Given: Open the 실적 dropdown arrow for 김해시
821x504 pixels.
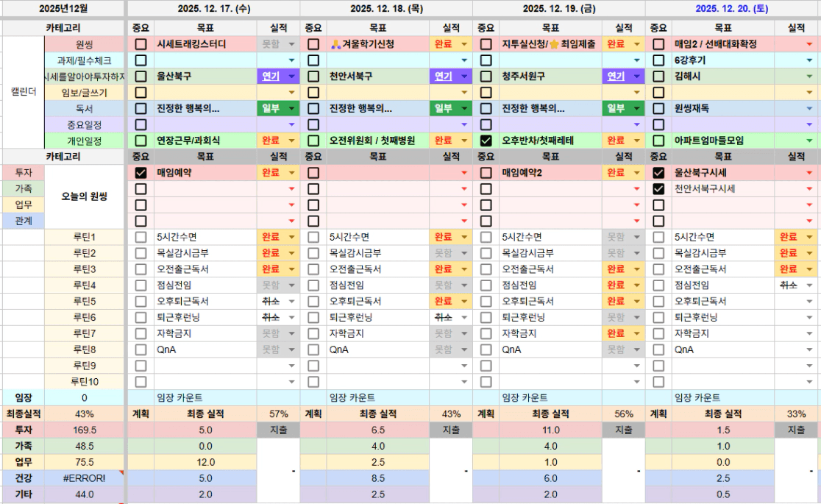Looking at the screenshot, I should tap(809, 77).
